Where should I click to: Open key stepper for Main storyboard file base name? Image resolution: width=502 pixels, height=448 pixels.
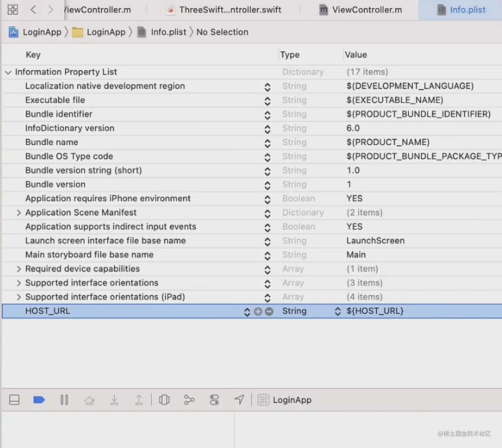point(268,256)
